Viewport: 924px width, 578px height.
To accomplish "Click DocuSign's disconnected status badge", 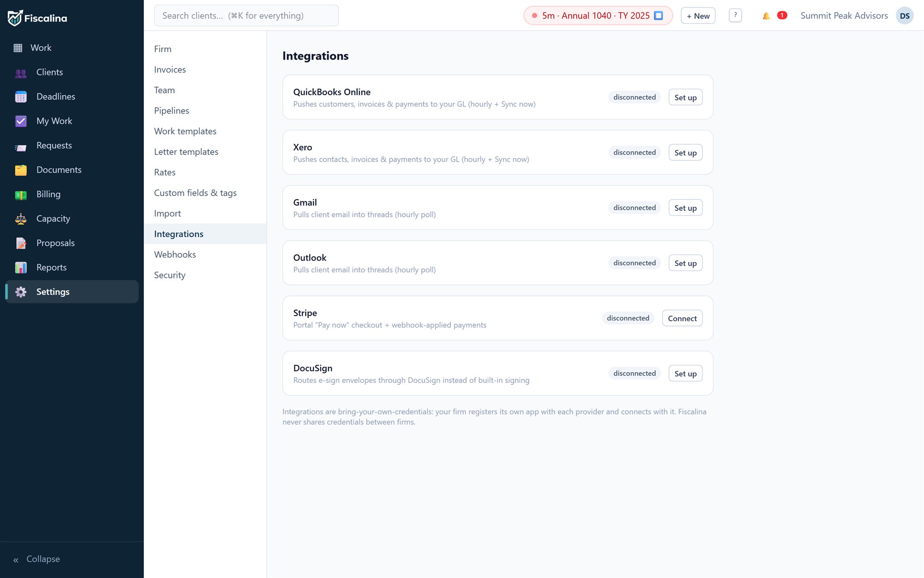I will (x=634, y=373).
